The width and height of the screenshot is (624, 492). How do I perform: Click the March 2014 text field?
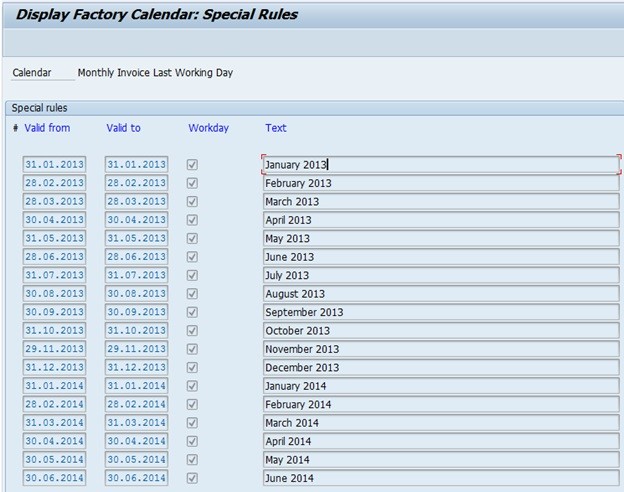pyautogui.click(x=441, y=423)
